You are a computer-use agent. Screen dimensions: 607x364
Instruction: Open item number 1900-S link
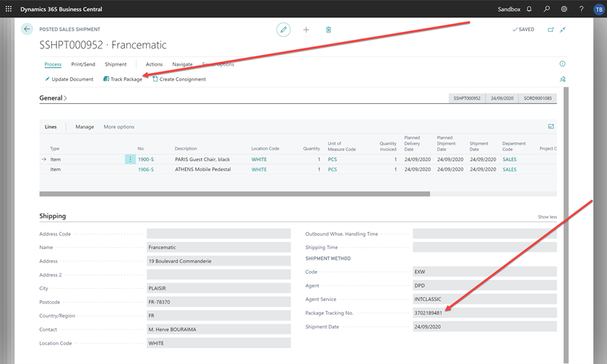[x=146, y=160]
